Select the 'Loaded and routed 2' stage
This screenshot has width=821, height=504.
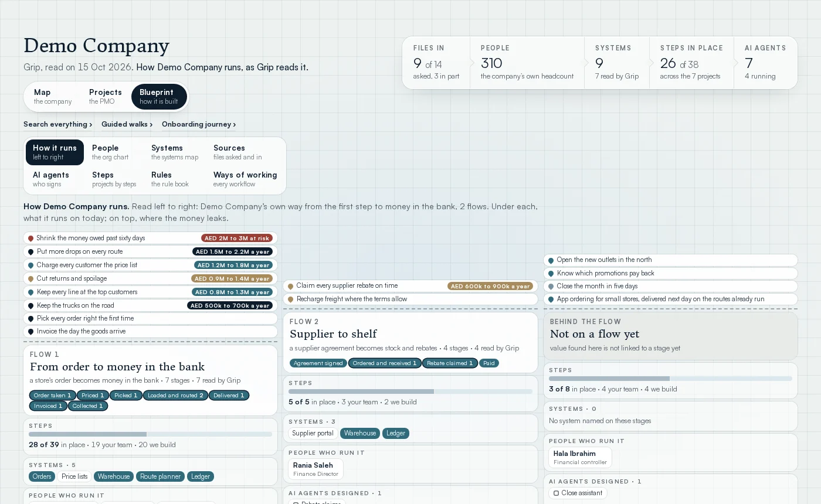(x=175, y=396)
